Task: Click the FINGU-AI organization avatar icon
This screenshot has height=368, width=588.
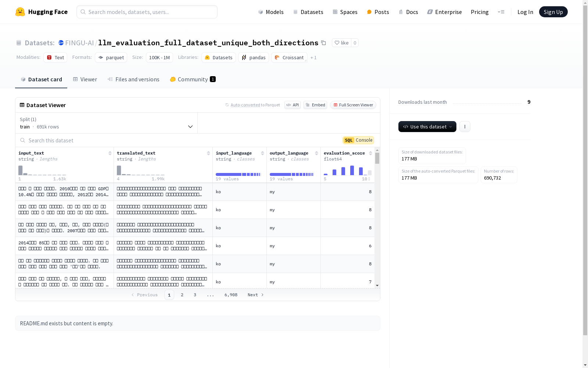Action: tap(61, 43)
